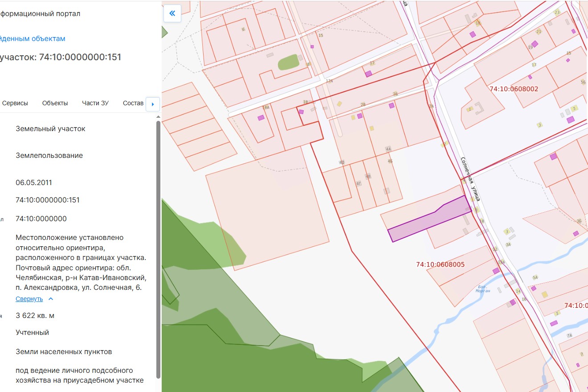Return via найденным объектам link
This screenshot has width=588, height=392.
33,39
